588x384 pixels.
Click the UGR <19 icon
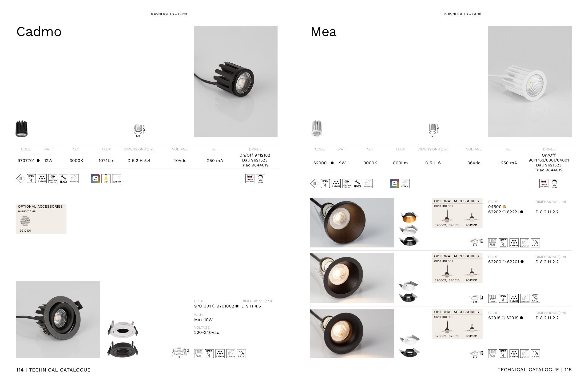click(117, 178)
